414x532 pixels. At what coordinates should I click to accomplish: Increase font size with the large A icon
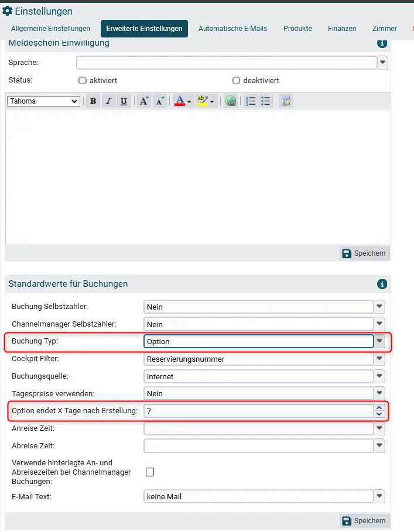click(x=144, y=101)
